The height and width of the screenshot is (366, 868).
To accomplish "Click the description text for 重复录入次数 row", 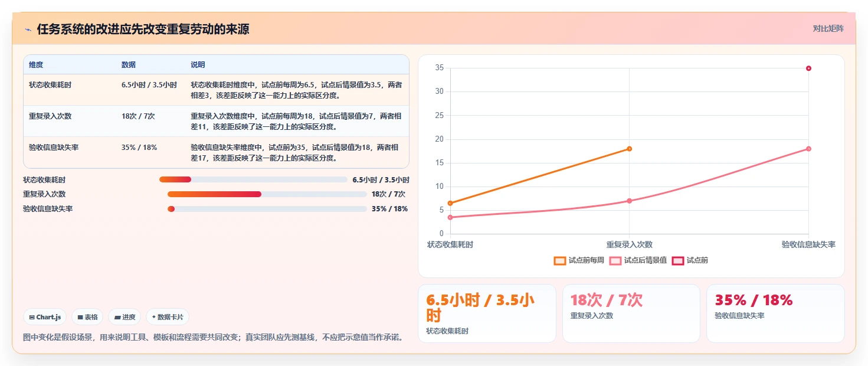I will [x=296, y=121].
